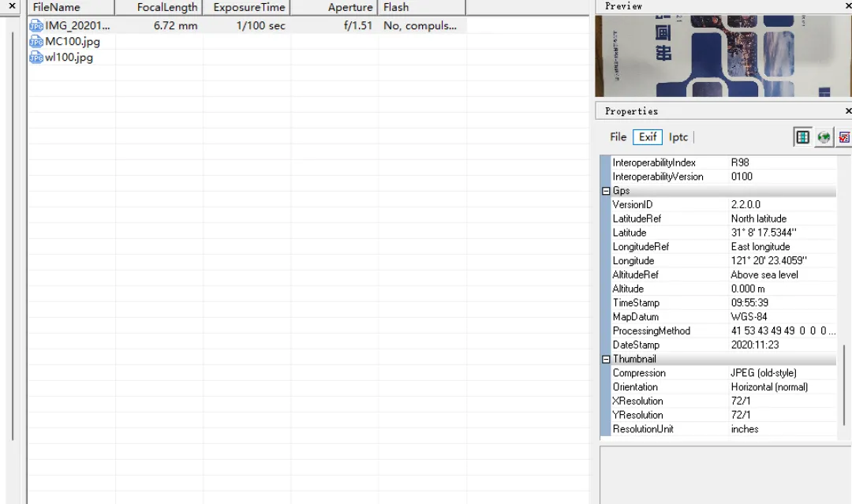
Task: Close the Properties panel
Action: tap(848, 110)
